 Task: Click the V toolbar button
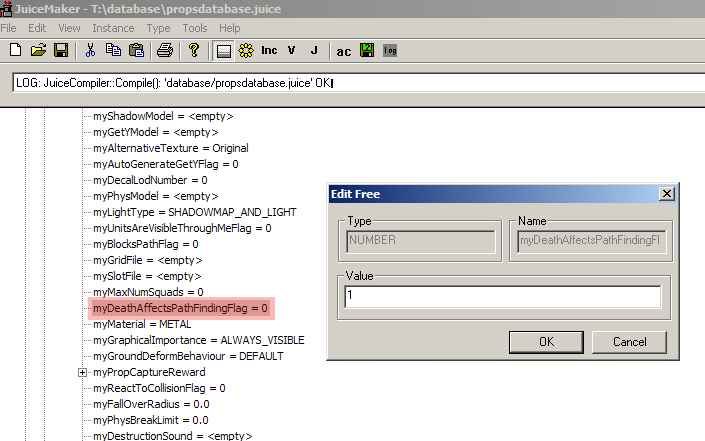pyautogui.click(x=291, y=50)
